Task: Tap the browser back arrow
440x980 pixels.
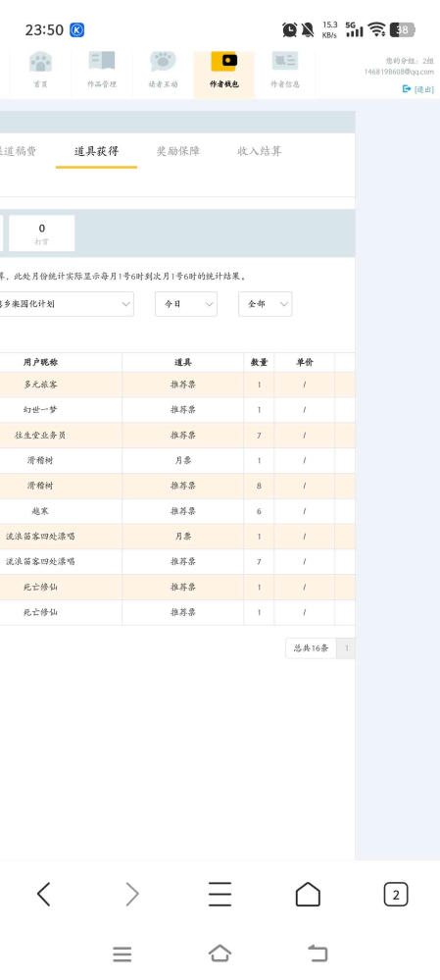Action: pyautogui.click(x=43, y=895)
